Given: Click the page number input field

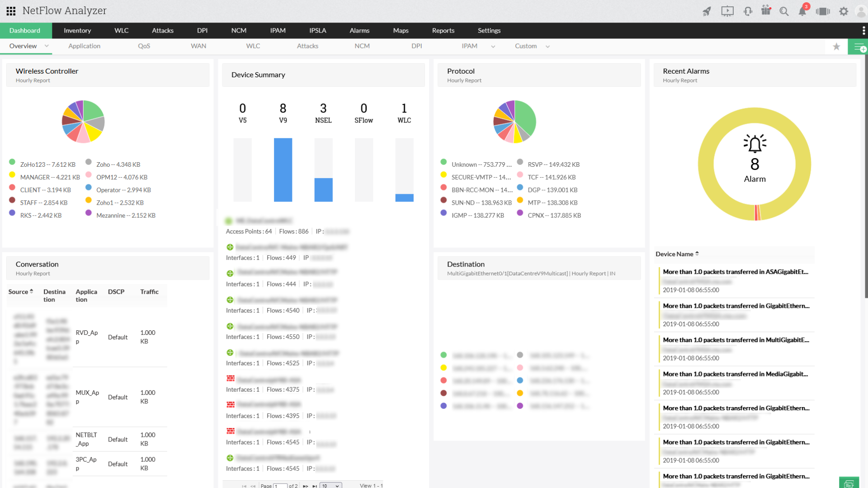Looking at the screenshot, I should point(280,486).
